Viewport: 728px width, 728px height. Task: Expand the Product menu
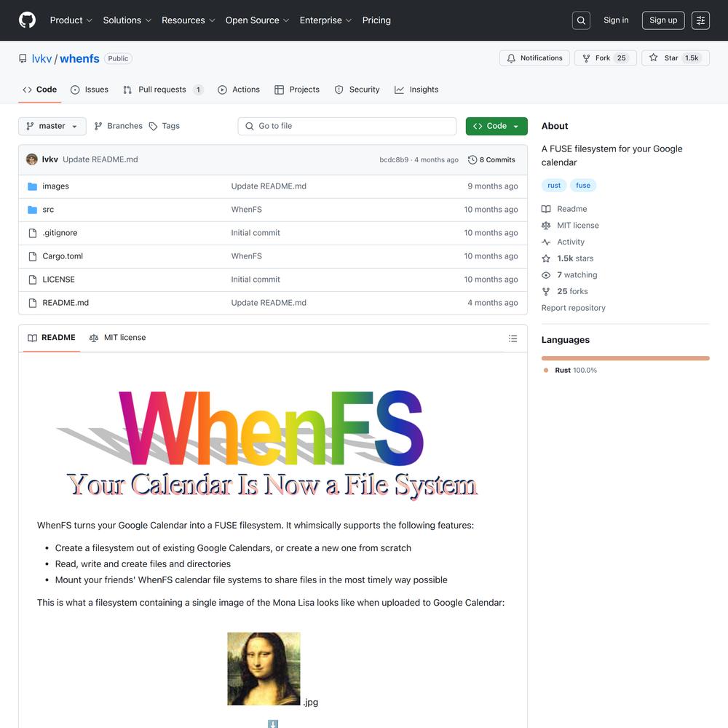pos(71,20)
